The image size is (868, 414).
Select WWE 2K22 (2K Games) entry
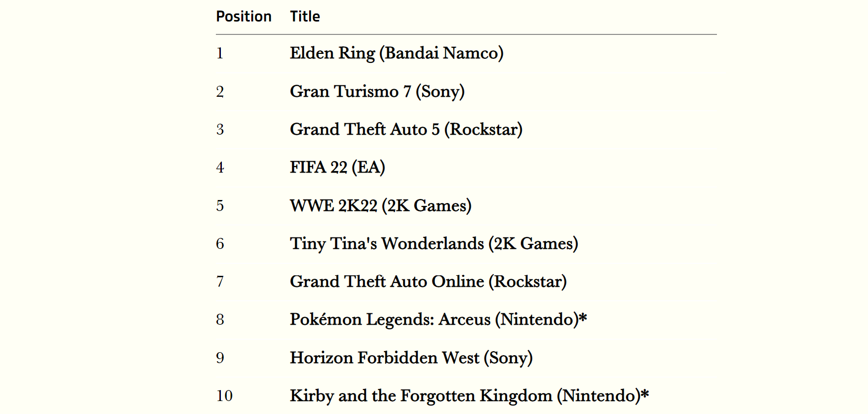point(466,206)
